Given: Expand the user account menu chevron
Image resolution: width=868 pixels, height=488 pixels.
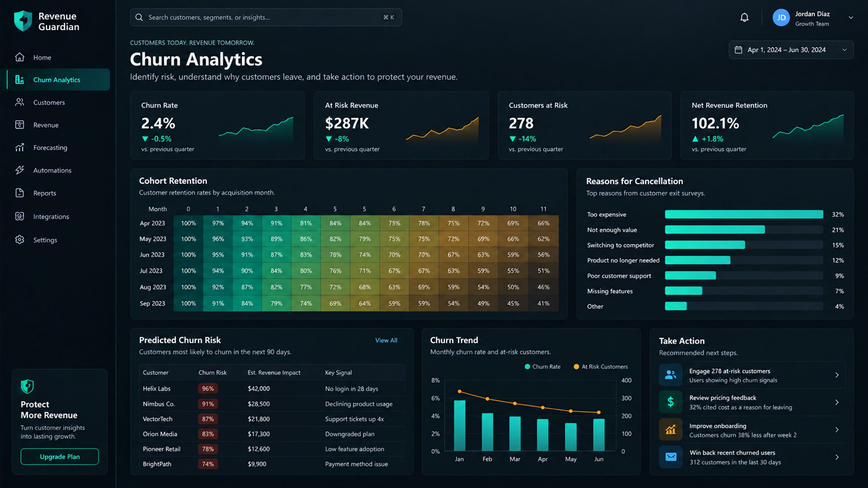Looking at the screenshot, I should 851,18.
